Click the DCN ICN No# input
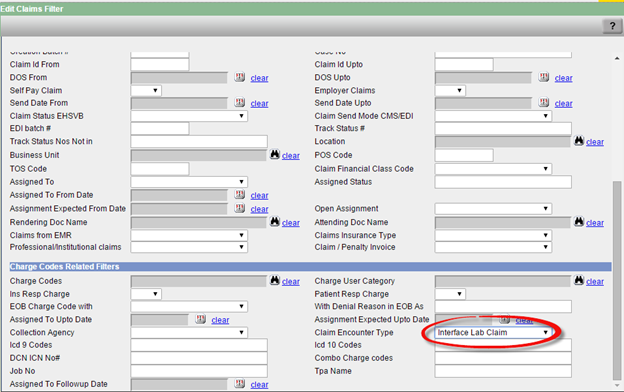Viewport: 624px width, 392px height. [x=199, y=358]
